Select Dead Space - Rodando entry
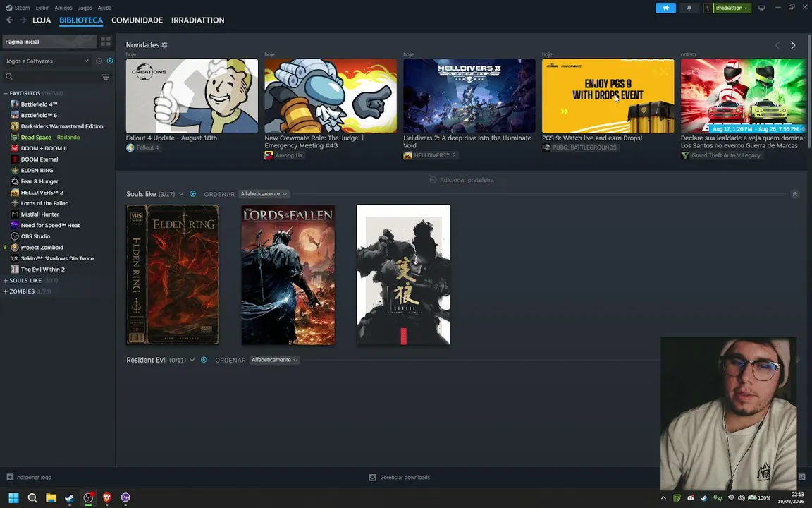The width and height of the screenshot is (812, 508). coord(50,138)
